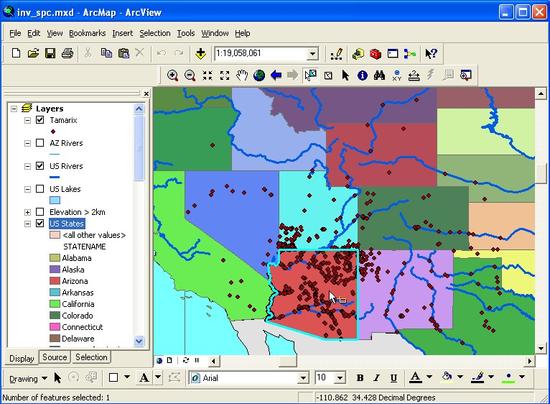Viewport: 550px width, 404px height.
Task: Toggle bold text formatting button
Action: [x=360, y=378]
